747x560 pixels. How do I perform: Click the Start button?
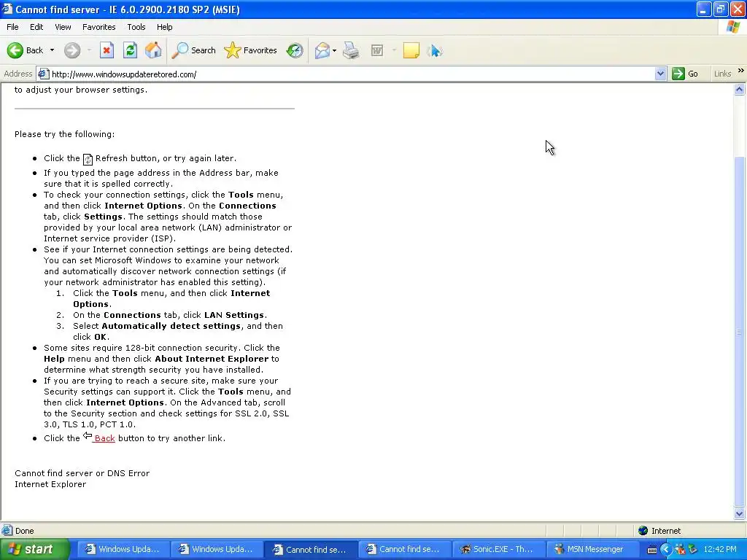[x=35, y=549]
